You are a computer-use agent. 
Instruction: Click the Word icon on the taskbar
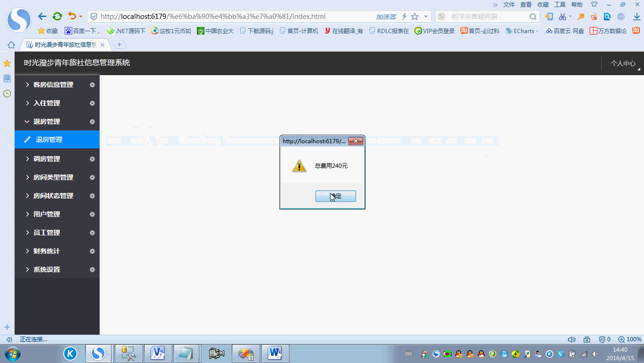click(x=275, y=354)
